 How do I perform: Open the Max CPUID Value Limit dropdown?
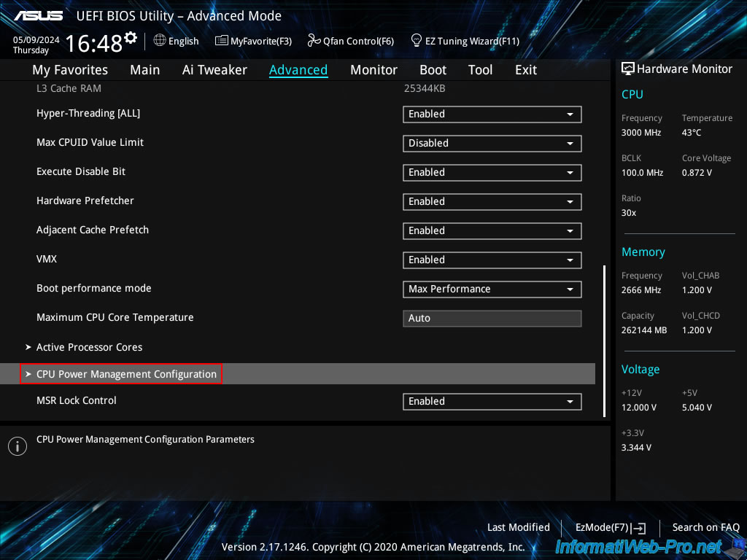492,144
